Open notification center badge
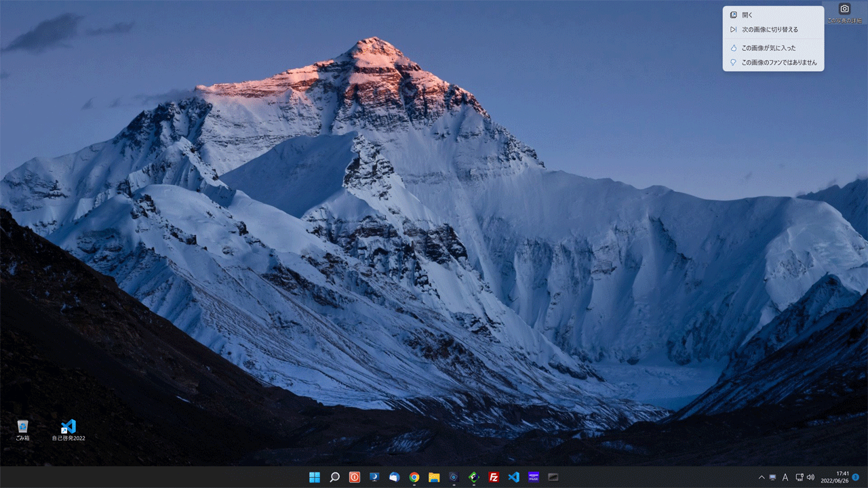Screen dimensions: 868x488 (x=856, y=477)
